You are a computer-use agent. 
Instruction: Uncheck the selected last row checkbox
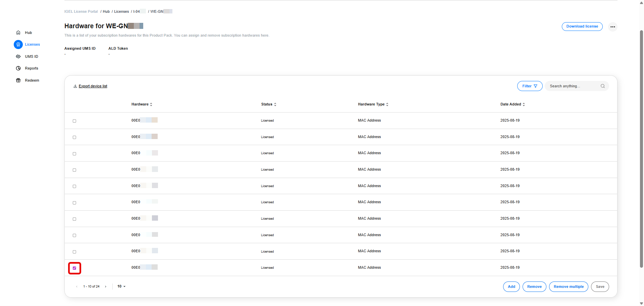74,268
